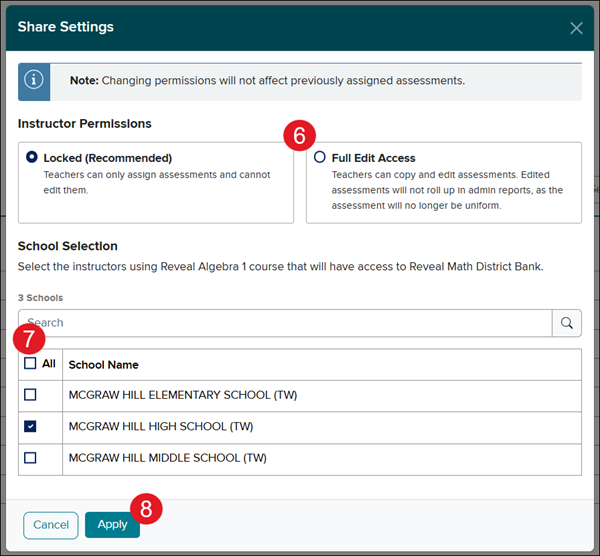
Task: Click the Locked option description card
Action: coord(156,183)
